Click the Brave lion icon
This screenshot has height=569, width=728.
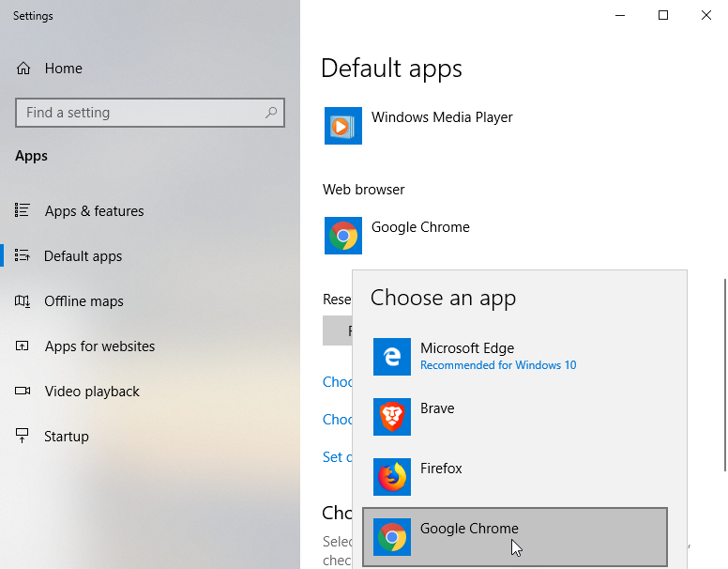coord(392,417)
